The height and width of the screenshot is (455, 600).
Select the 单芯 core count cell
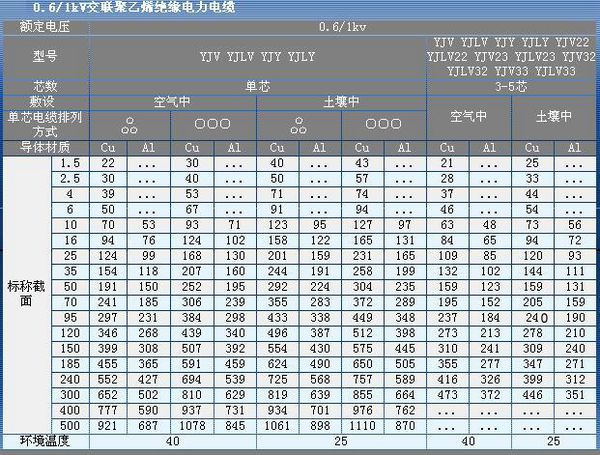[x=257, y=87]
